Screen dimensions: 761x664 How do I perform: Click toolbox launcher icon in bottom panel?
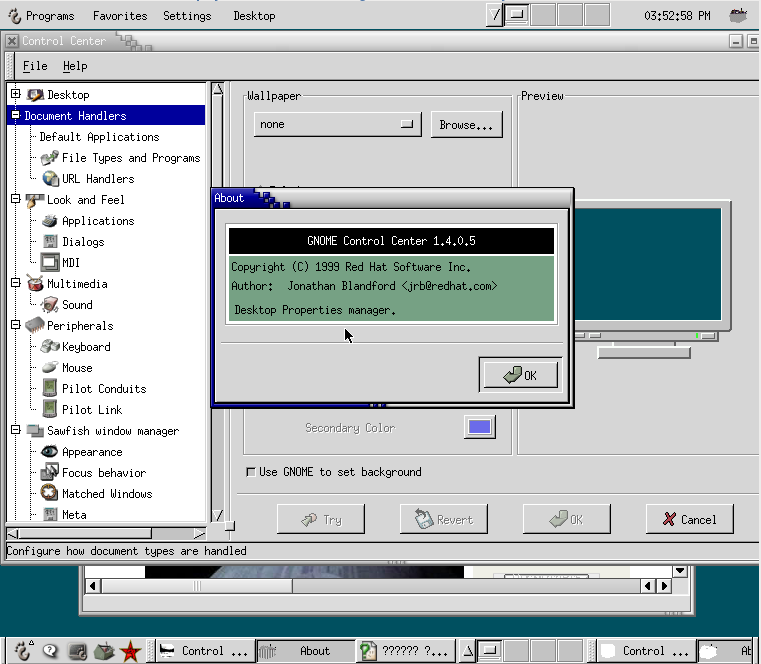click(104, 651)
